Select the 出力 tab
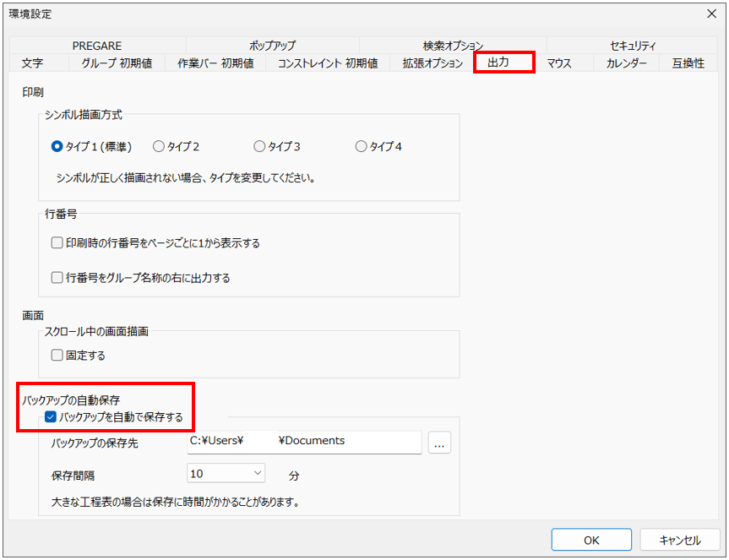Image resolution: width=729 pixels, height=560 pixels. pyautogui.click(x=504, y=63)
